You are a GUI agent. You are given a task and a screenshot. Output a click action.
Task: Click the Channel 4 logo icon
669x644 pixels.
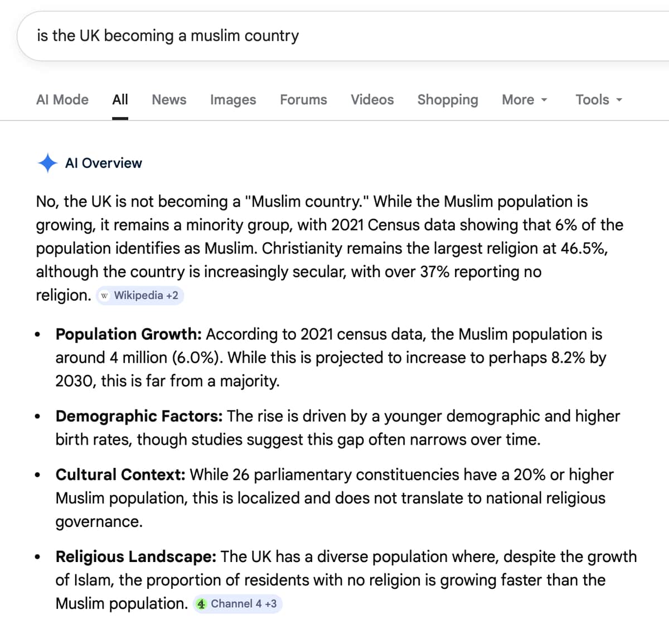coord(201,604)
